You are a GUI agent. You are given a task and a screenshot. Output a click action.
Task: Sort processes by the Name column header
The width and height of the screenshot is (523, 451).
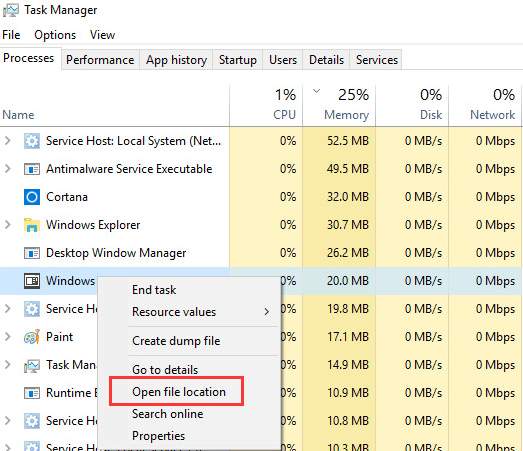coord(18,115)
